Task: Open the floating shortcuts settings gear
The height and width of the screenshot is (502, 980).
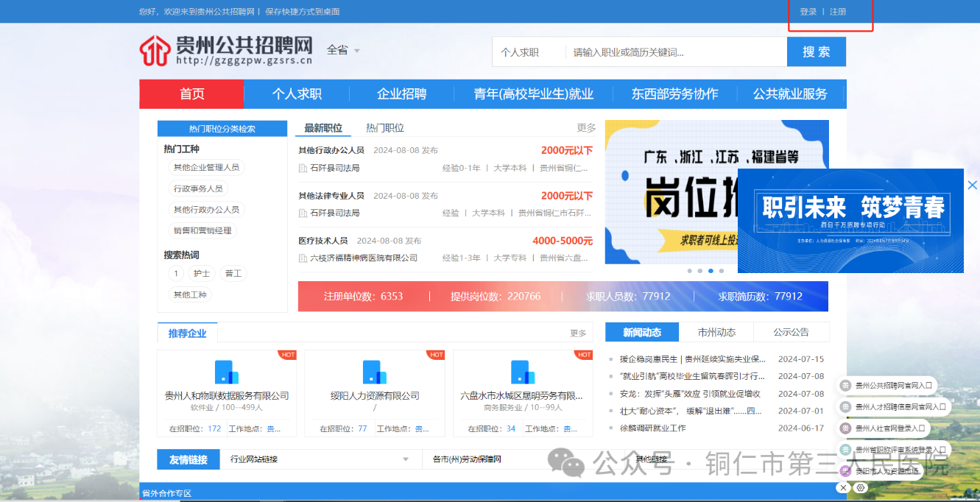Action: pyautogui.click(x=861, y=488)
